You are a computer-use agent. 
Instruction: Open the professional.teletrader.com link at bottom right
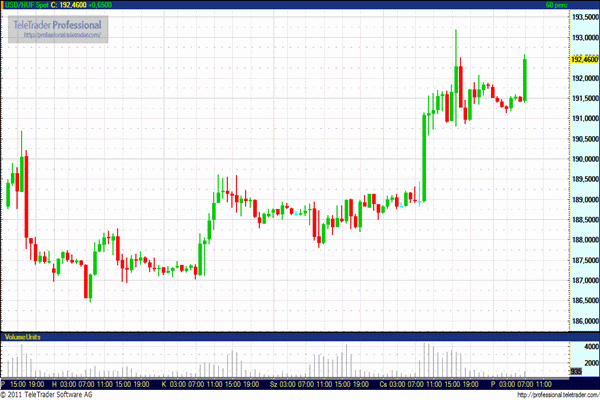558,395
